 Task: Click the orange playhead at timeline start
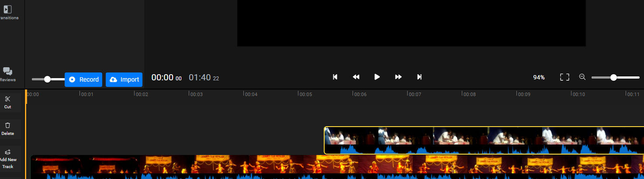[26, 97]
